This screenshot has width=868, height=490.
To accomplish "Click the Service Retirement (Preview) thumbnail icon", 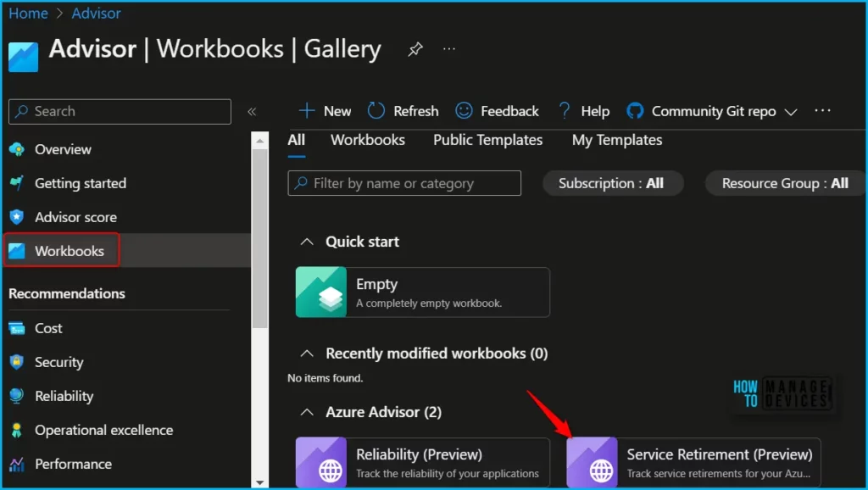I will [592, 462].
